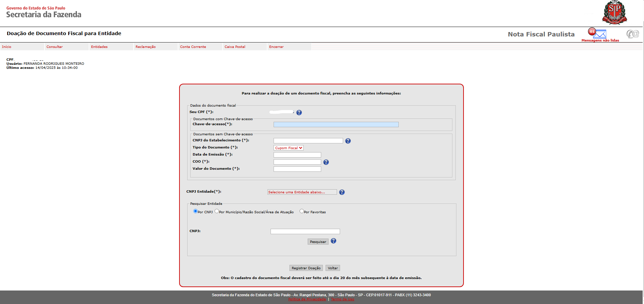The image size is (644, 304).
Task: Open the Tipo do Documento dropdown
Action: pos(288,148)
